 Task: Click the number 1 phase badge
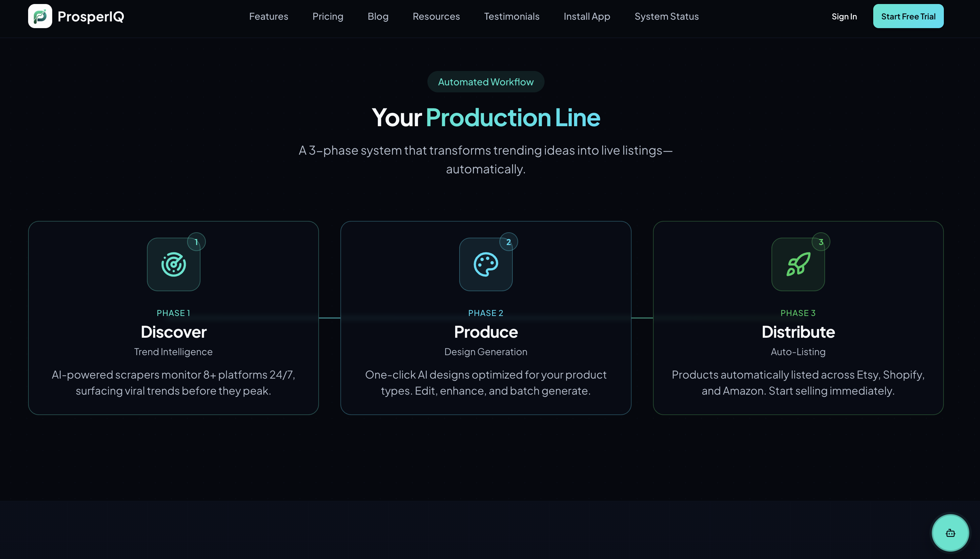tap(196, 242)
